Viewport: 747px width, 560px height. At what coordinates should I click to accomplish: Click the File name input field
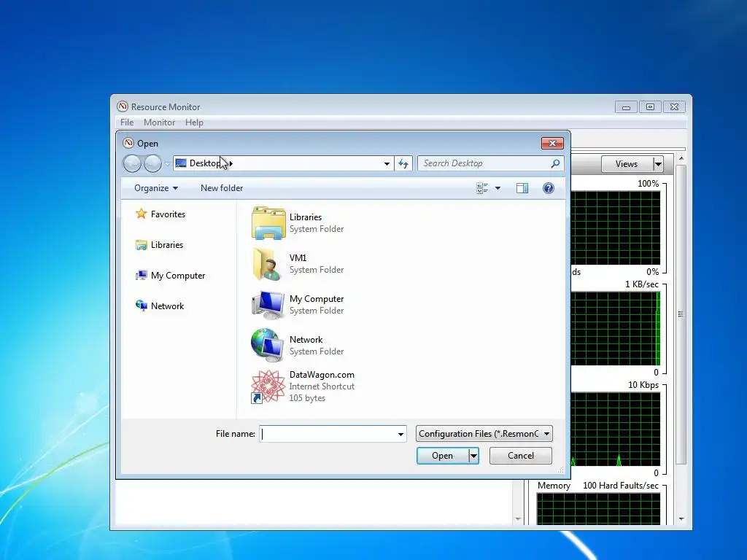click(x=328, y=434)
